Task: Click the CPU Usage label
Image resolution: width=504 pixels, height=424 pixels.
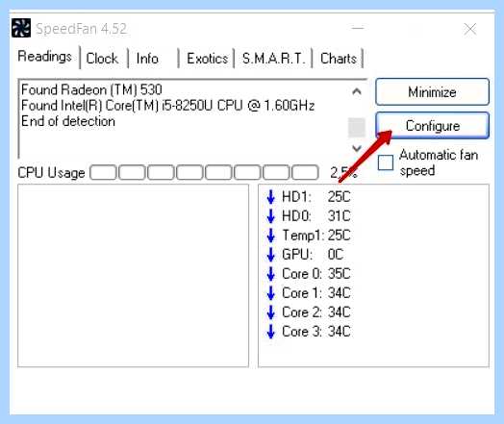Action: pos(51,173)
